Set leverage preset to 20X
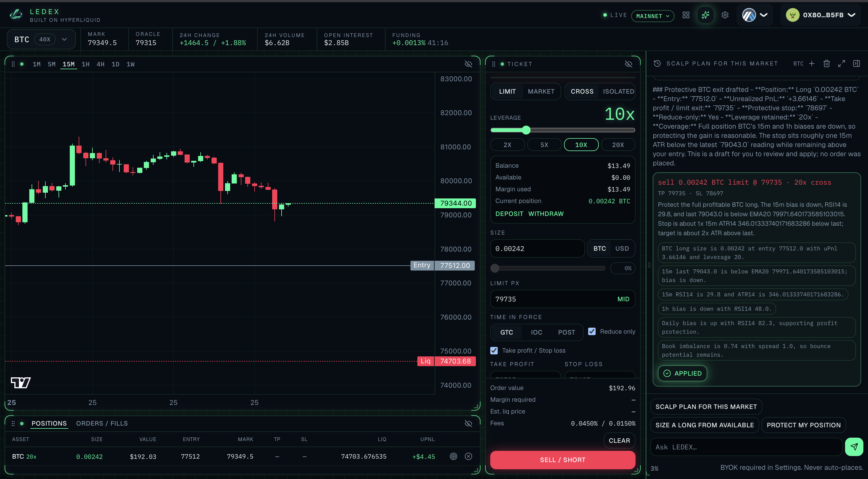 point(618,145)
